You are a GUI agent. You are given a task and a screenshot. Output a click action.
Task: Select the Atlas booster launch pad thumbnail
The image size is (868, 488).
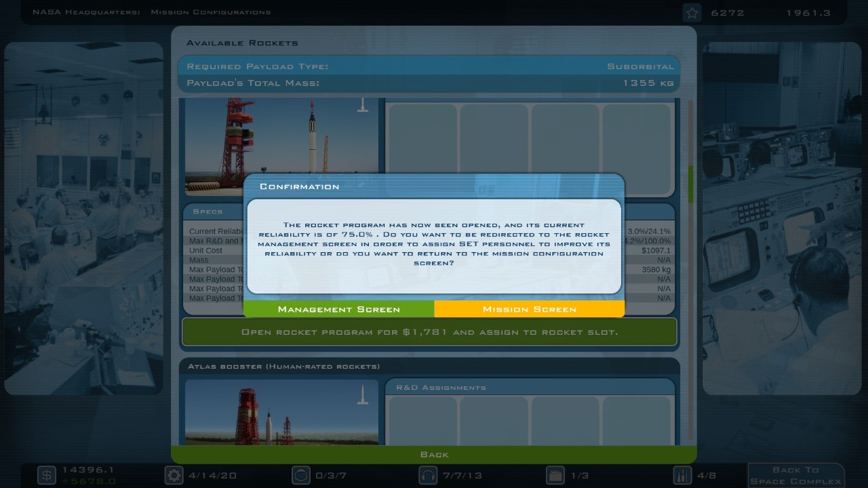(x=281, y=412)
